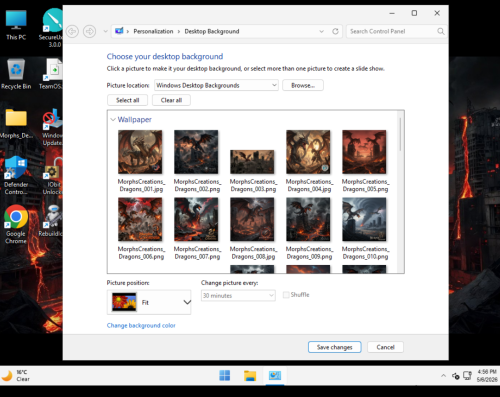
Task: Click the Clear all button
Action: tap(171, 100)
